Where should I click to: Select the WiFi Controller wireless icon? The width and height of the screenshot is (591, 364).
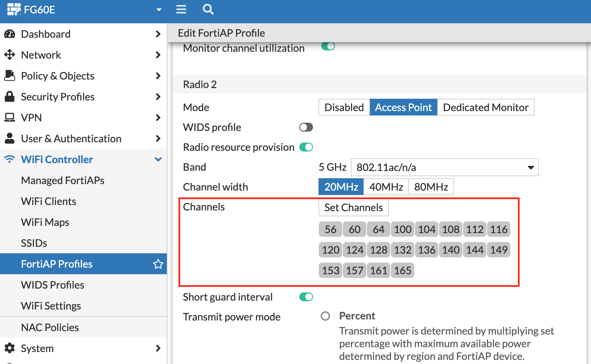(9, 159)
